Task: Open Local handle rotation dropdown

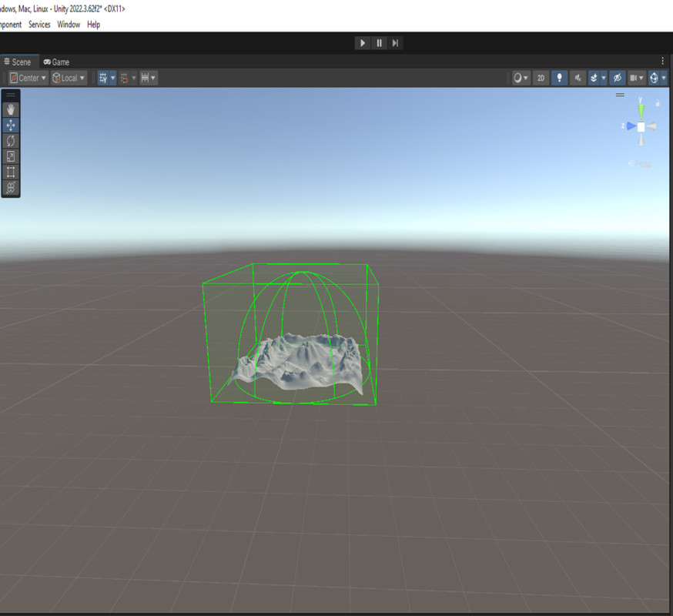Action: coord(69,78)
